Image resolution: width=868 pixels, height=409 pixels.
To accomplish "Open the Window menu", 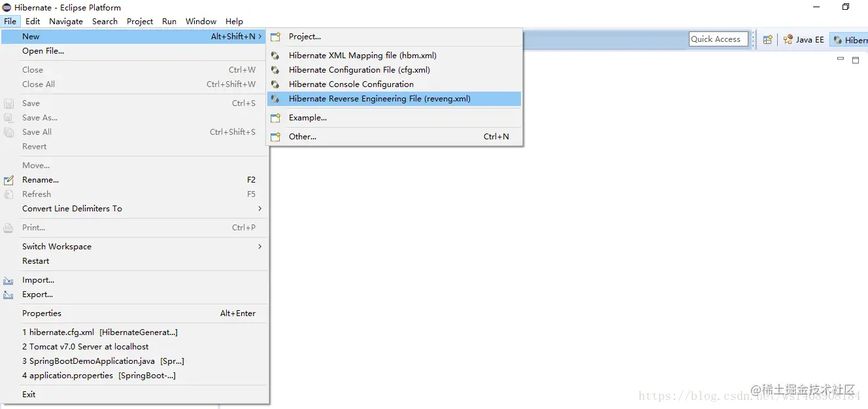I will [201, 21].
